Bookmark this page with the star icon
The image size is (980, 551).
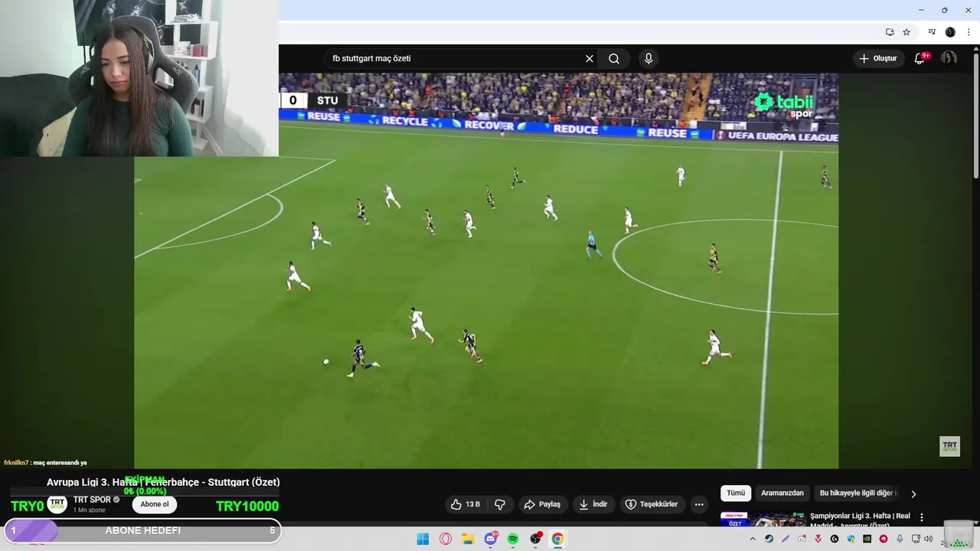906,32
